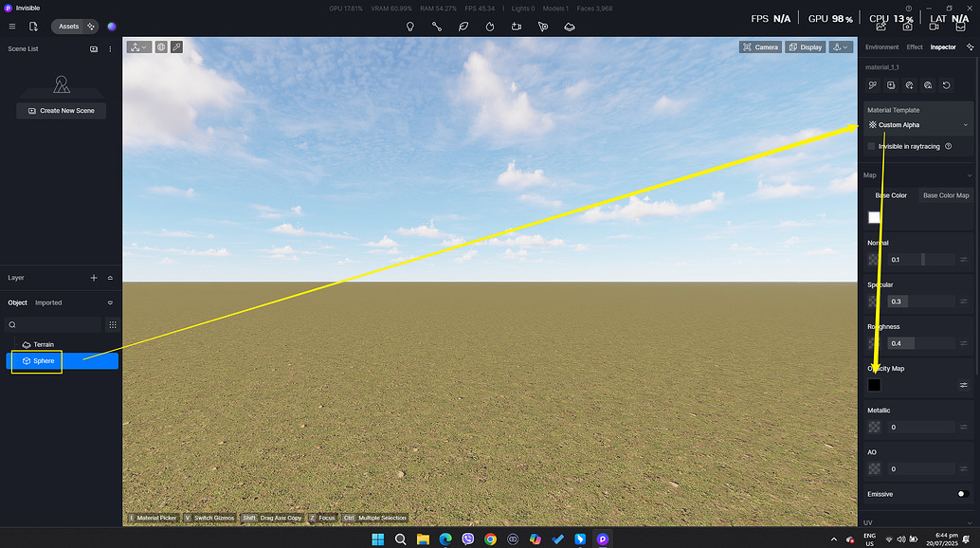Open the Weather/cloud tool on the toolbar
This screenshot has width=980, height=548.
tap(570, 27)
